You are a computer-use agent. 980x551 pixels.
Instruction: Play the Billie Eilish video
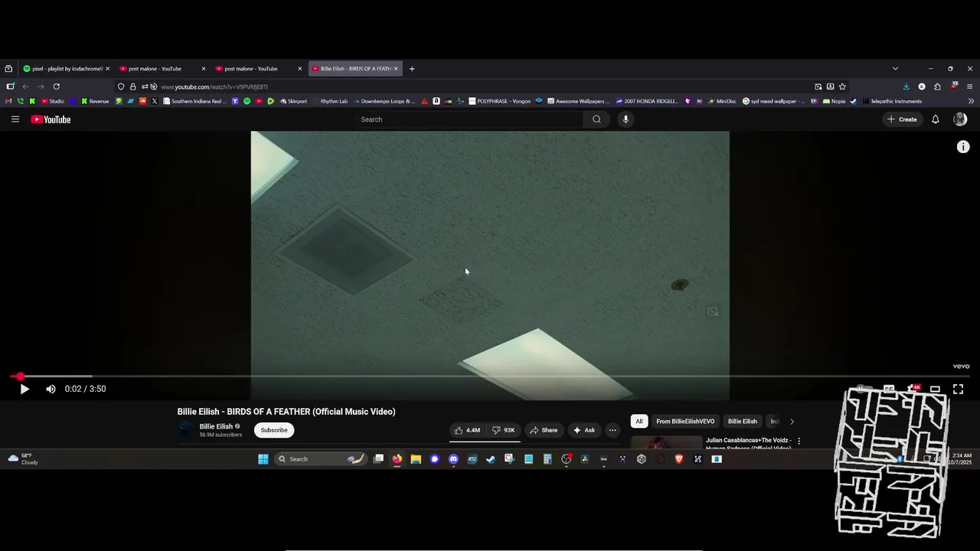coord(24,389)
